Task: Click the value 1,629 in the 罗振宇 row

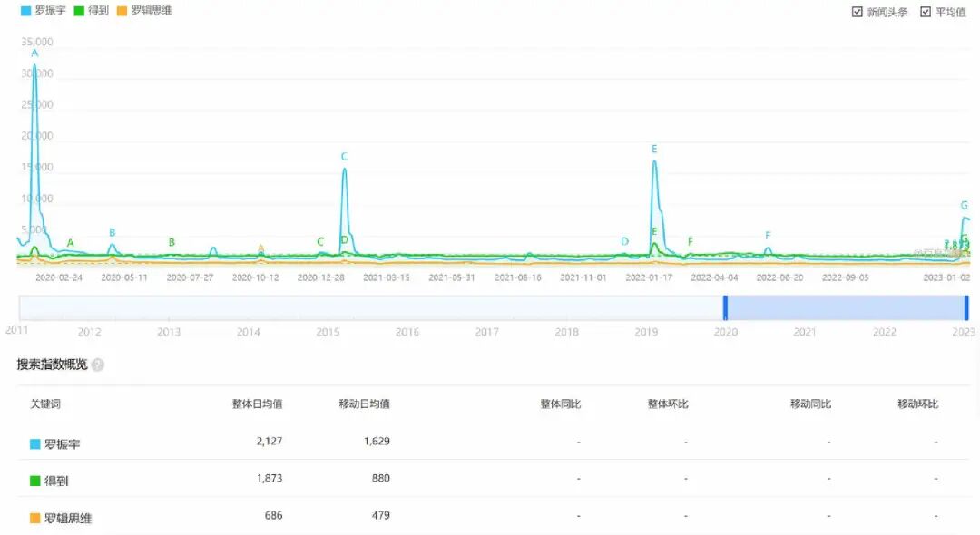Action: (377, 442)
